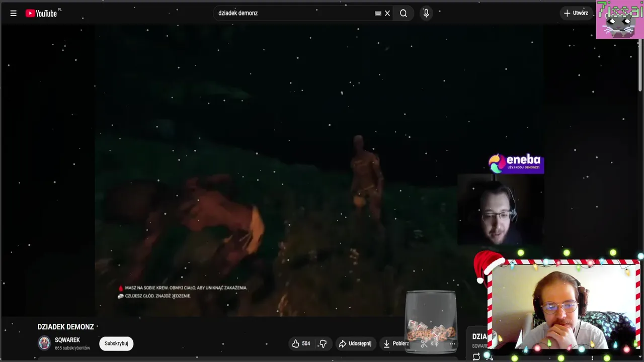Click the eneba sponsor logo in video
Screen dimensions: 644x362
point(516,164)
